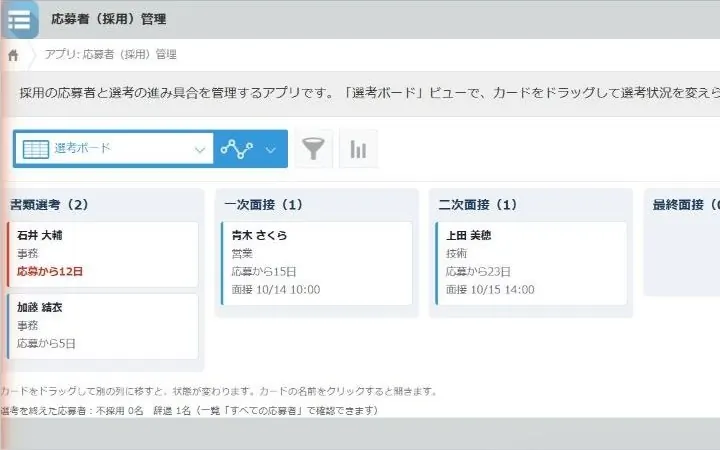Click 応募から23日 on 上田 美穂 card

478,271
